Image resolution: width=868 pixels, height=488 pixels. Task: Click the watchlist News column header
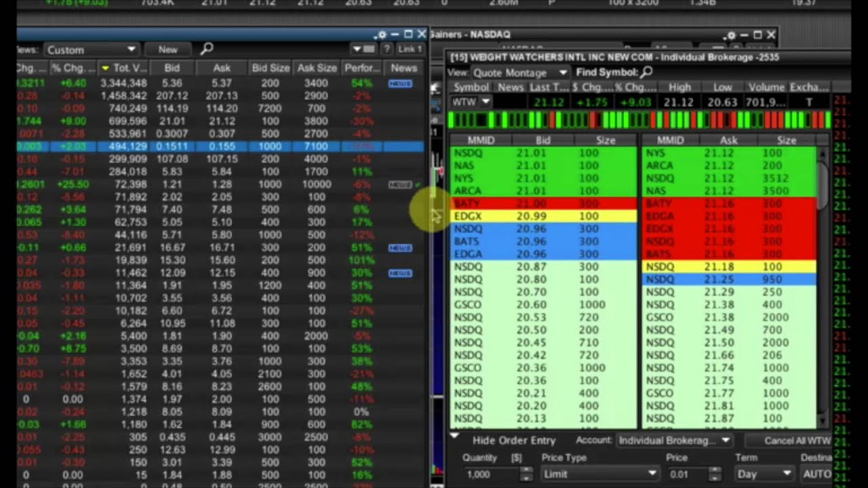[x=403, y=68]
